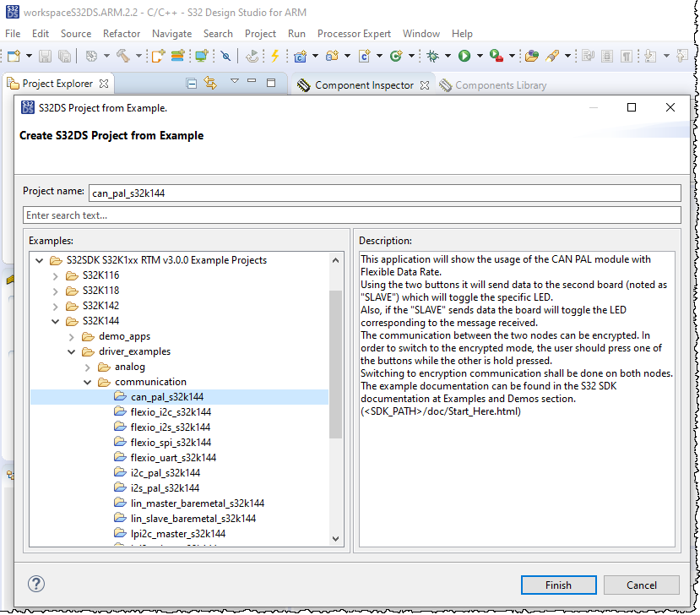Open the hammer Build dropdown arrow

tap(138, 56)
